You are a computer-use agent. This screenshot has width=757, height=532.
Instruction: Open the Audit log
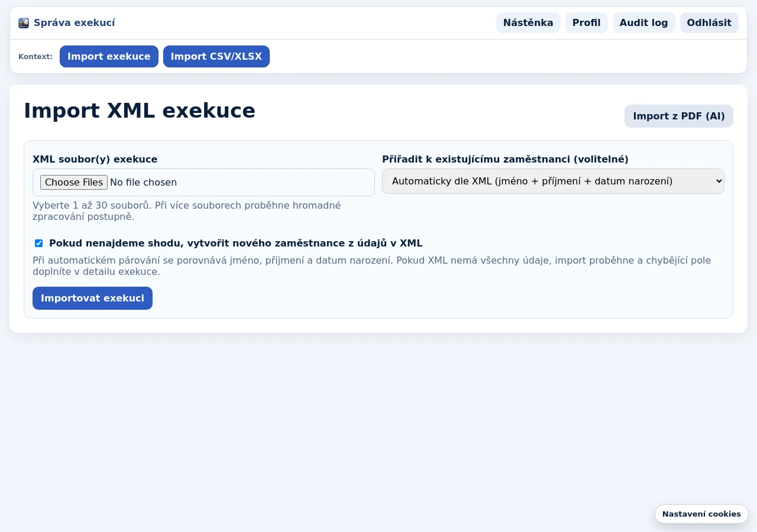[x=643, y=23]
